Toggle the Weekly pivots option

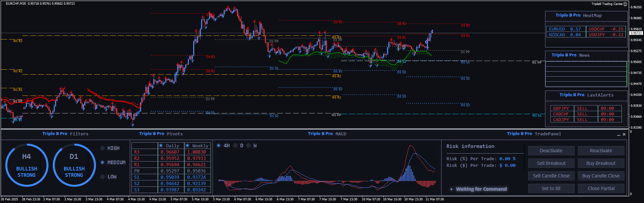188,146
